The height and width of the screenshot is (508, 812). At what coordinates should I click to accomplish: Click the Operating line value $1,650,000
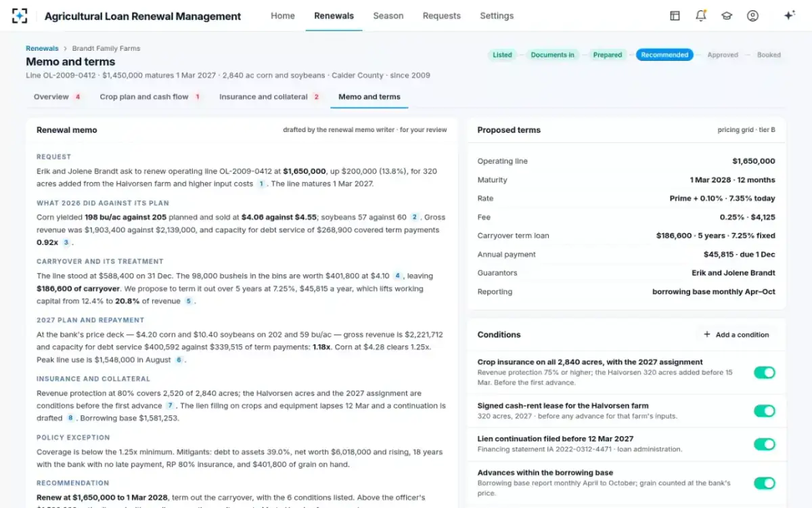(x=754, y=161)
